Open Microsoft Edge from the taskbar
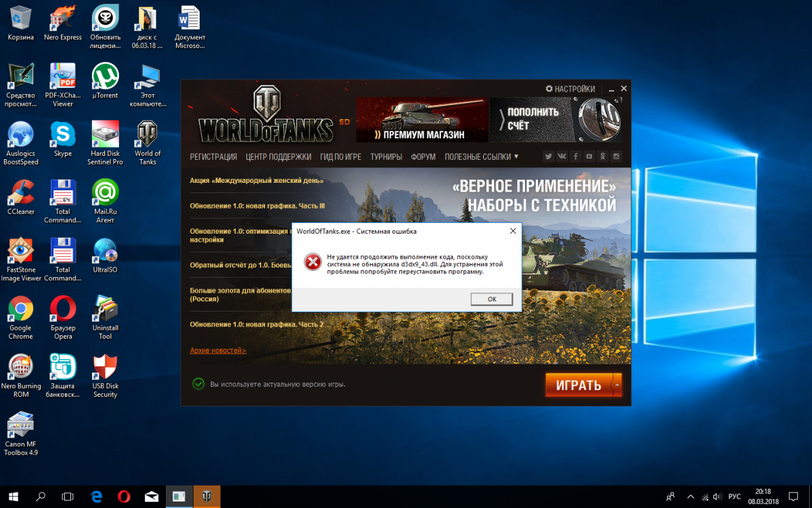 pos(96,496)
